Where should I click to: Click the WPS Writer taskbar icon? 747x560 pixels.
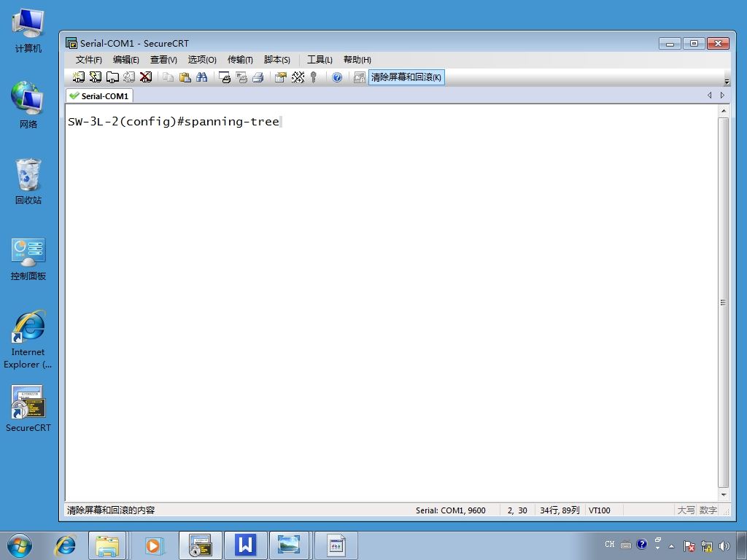click(x=245, y=545)
